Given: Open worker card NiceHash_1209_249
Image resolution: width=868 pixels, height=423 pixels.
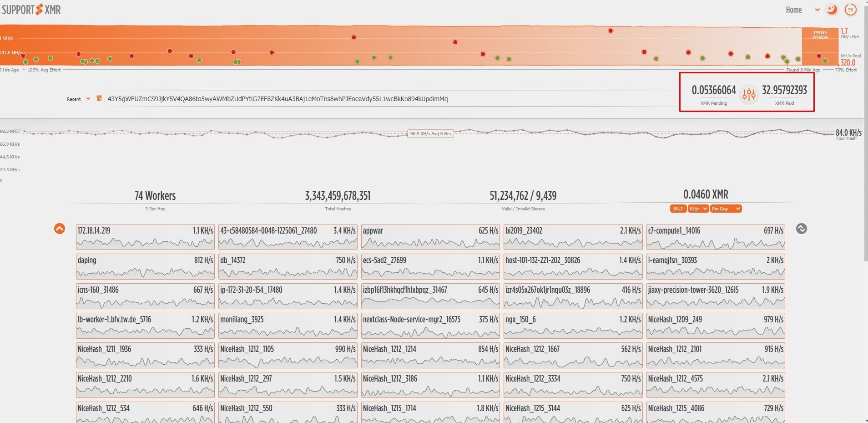Looking at the screenshot, I should (716, 325).
